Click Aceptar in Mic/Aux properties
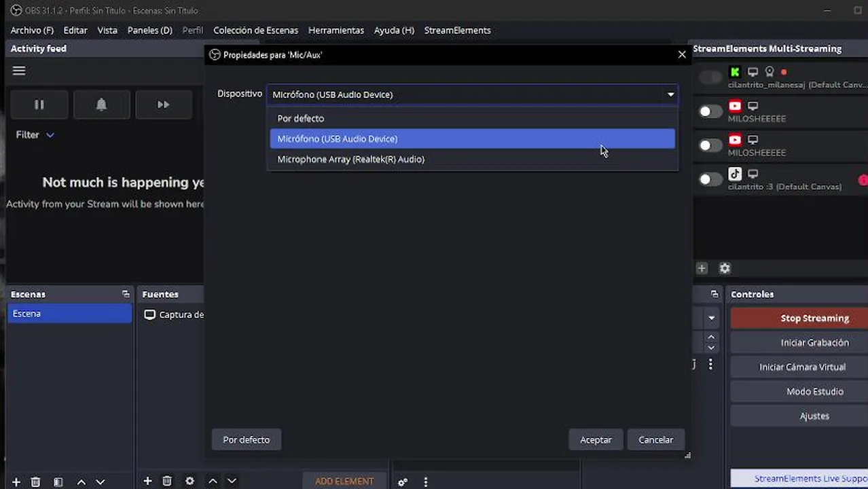 (596, 440)
